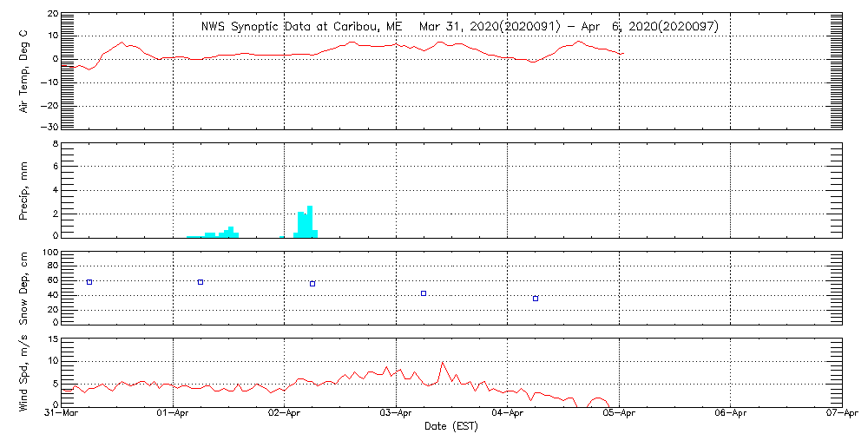This screenshot has width=868, height=434.
Task: Select the 'Precip, mm' axis label
Action: (24, 192)
